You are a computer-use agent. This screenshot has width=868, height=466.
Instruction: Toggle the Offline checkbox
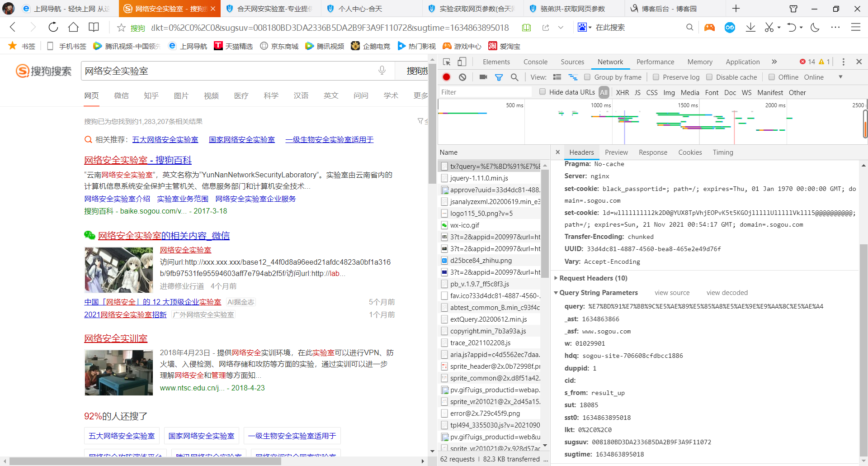pyautogui.click(x=772, y=77)
